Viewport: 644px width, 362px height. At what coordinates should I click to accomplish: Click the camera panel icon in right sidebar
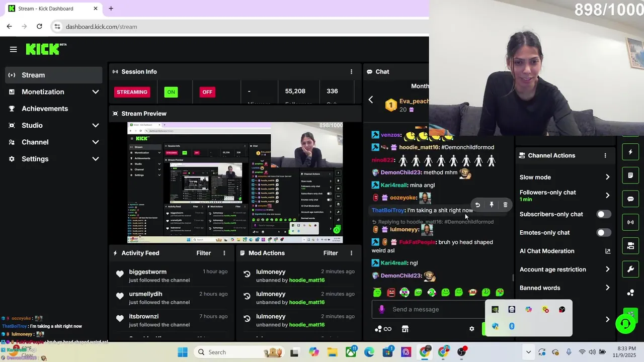point(630,246)
